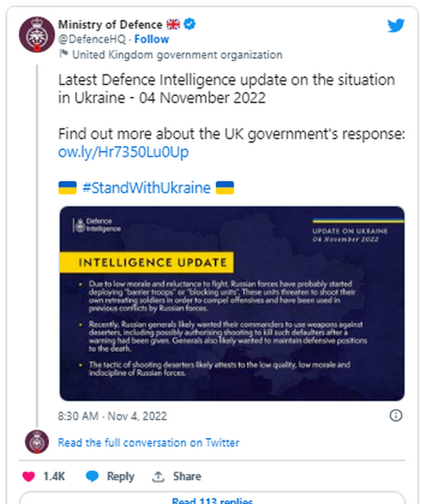Open Read 113 replies button
The width and height of the screenshot is (421, 504).
point(212,499)
